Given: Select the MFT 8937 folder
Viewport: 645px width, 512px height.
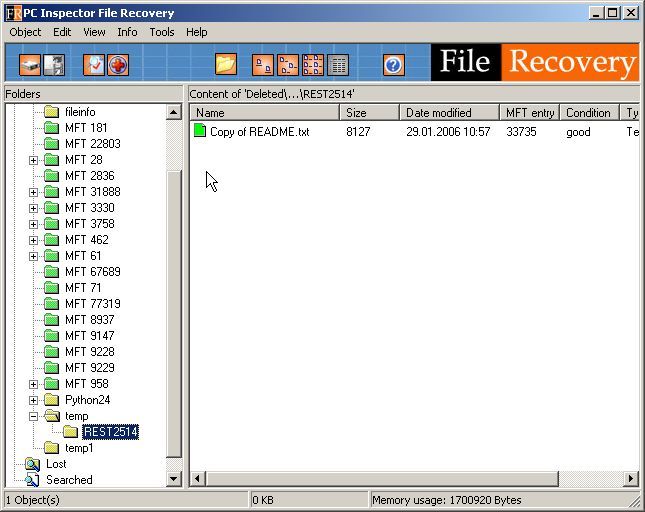Looking at the screenshot, I should pos(90,320).
